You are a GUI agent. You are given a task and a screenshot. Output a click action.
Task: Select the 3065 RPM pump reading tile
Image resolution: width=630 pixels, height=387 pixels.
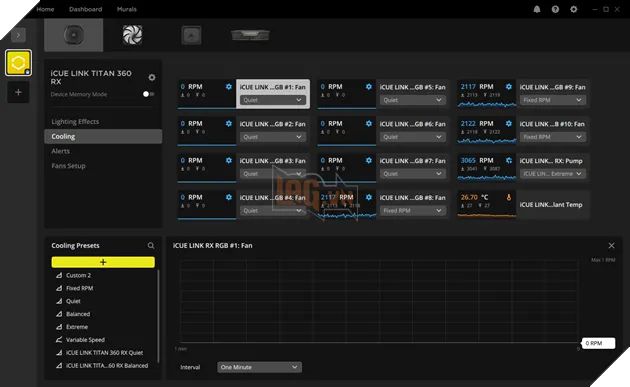coord(487,167)
